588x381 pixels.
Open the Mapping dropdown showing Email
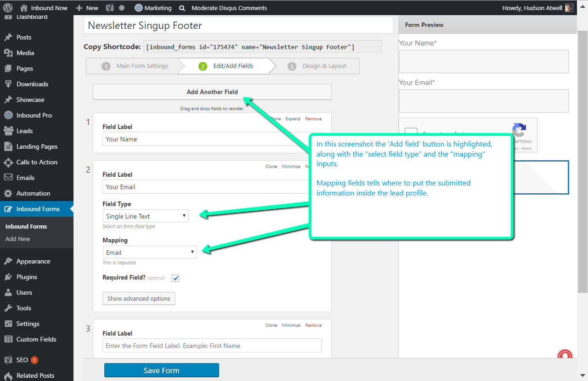[150, 252]
